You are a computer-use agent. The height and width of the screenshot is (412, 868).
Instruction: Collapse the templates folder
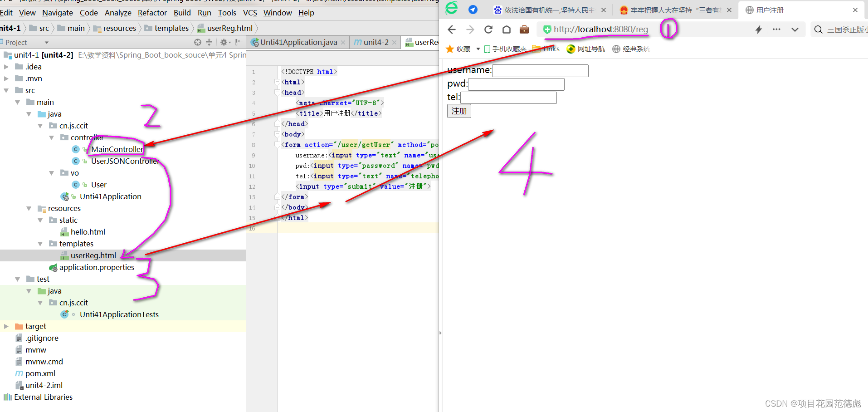pyautogui.click(x=40, y=244)
